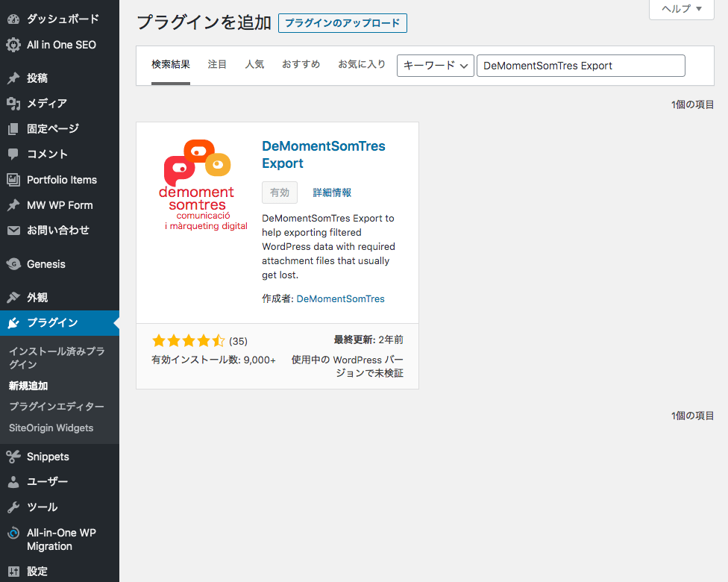
Task: Click the pages icon beside 固定ページ
Action: click(13, 128)
